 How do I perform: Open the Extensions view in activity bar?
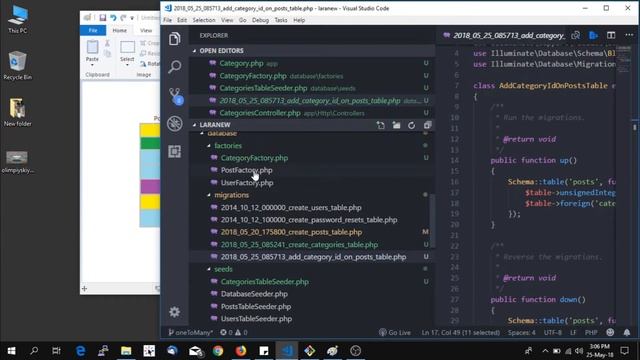tap(175, 151)
